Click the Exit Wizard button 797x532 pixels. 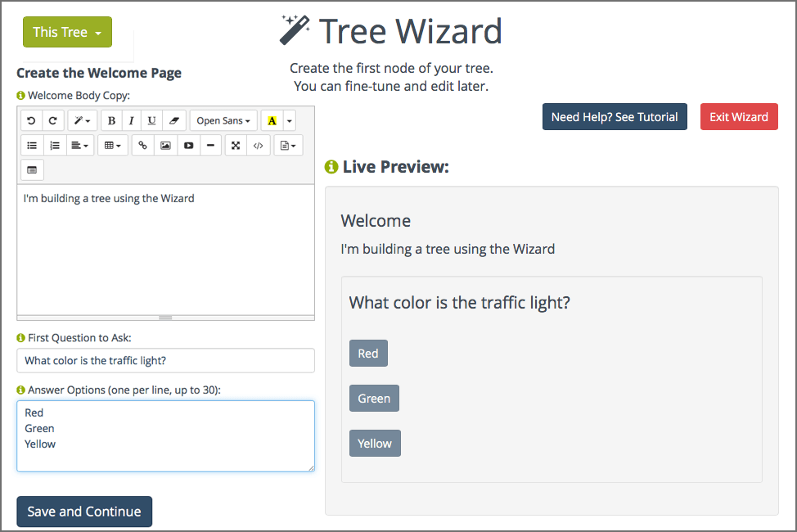[739, 117]
